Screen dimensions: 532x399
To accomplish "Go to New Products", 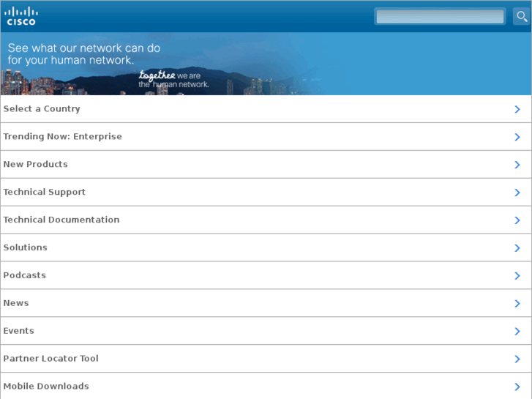I will pyautogui.click(x=266, y=165).
